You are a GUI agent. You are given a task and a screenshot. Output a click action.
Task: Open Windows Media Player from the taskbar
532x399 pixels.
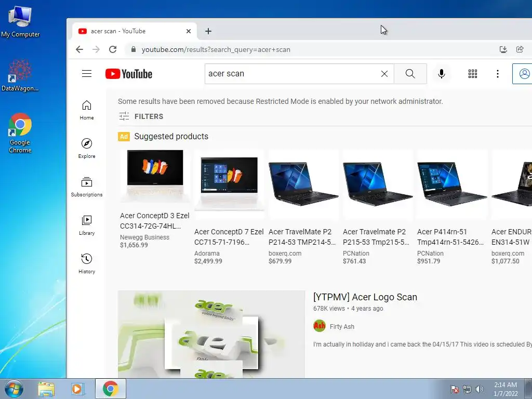(77, 389)
